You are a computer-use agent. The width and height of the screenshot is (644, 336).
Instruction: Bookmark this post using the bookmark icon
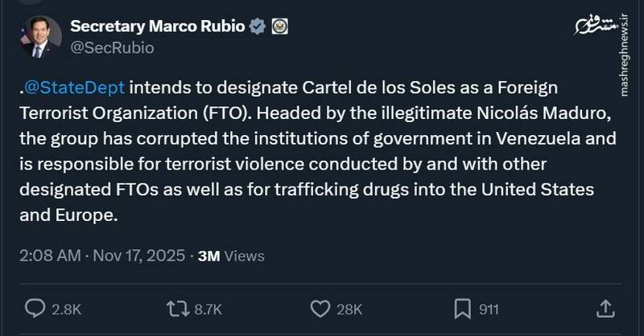[462, 308]
